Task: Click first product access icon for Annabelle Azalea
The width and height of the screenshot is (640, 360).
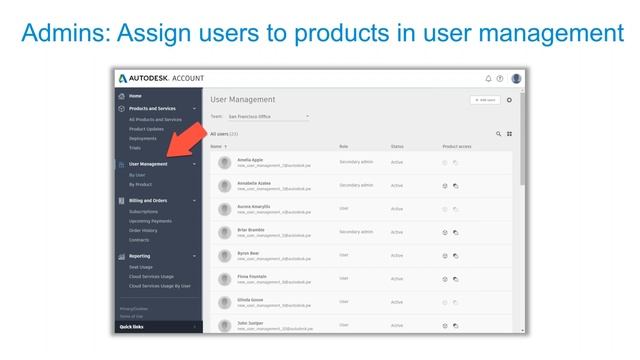Action: (x=445, y=186)
